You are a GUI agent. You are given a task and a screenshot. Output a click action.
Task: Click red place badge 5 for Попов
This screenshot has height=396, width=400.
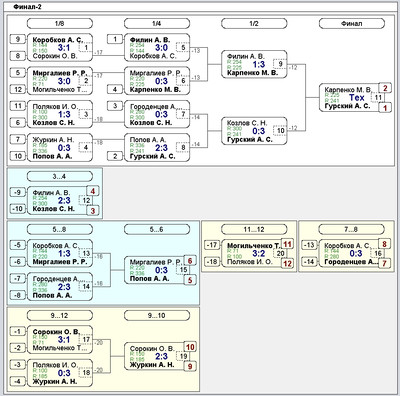pos(190,280)
